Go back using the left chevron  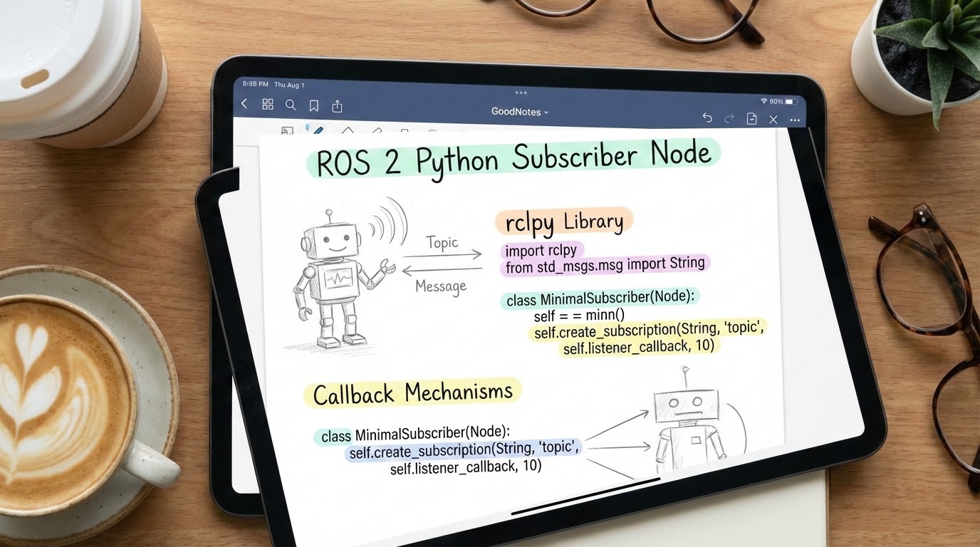point(244,104)
